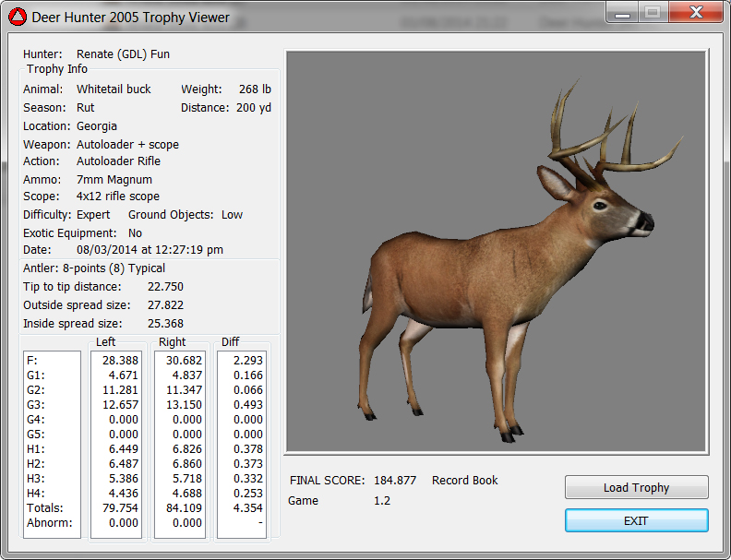Click the window title text in title bar
The height and width of the screenshot is (560, 731).
(x=131, y=17)
